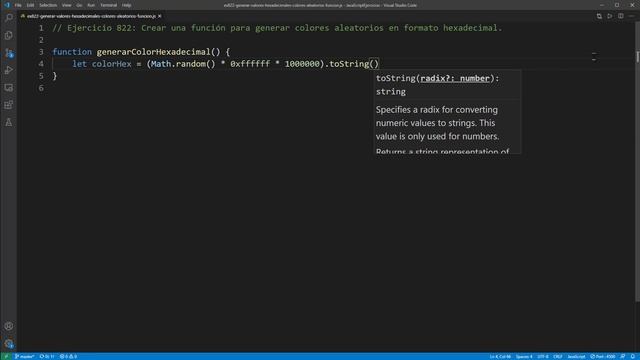Open the notifications bell icon
This screenshot has height=360, width=640.
pyautogui.click(x=633, y=356)
